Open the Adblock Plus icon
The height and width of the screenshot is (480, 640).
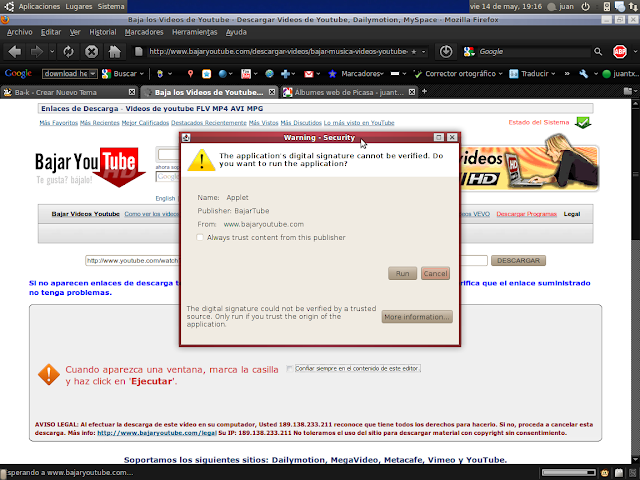click(x=620, y=52)
